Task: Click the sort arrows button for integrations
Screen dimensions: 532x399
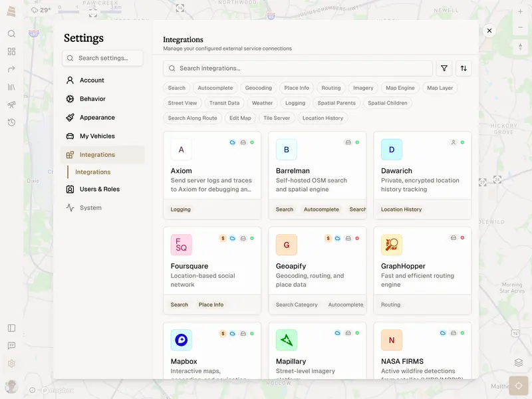Action: pos(464,68)
